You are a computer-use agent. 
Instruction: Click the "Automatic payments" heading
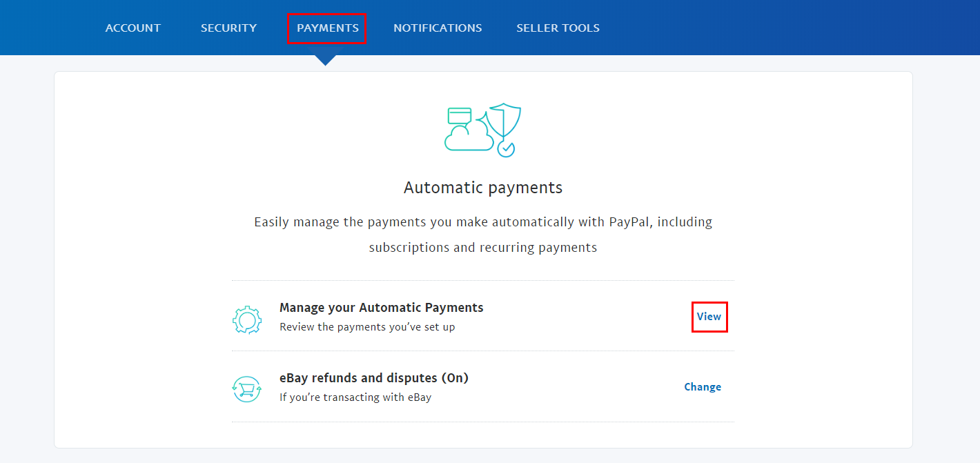click(x=483, y=188)
